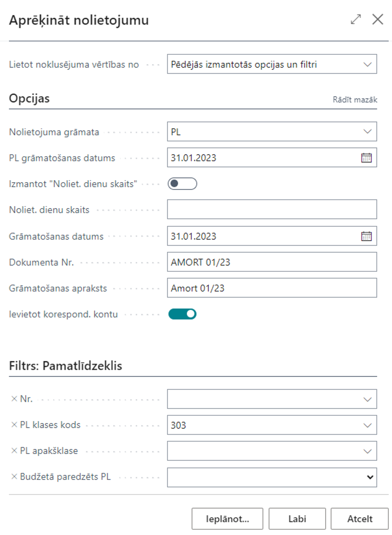
Task: Click the Noliet. dienu skaits input field
Action: 272,209
